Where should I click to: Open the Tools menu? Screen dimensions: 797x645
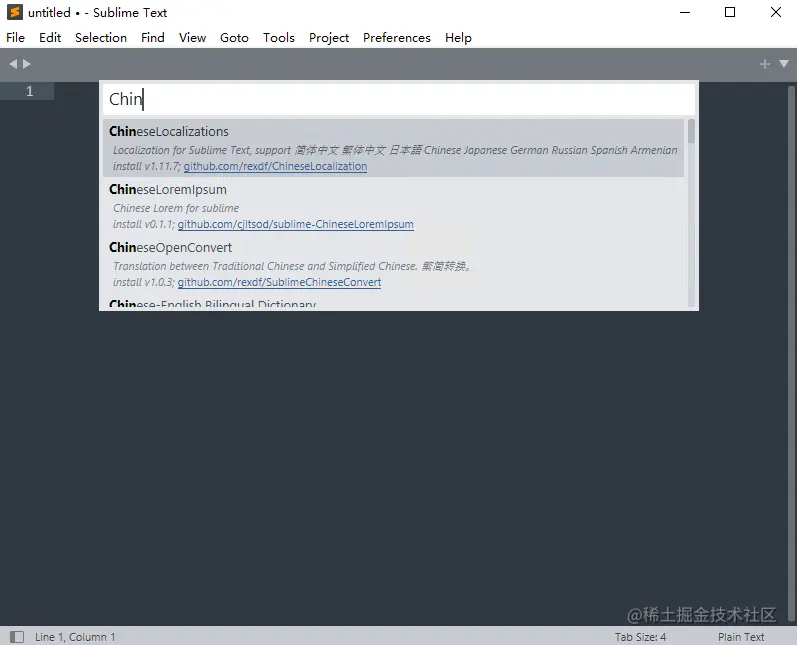click(279, 38)
